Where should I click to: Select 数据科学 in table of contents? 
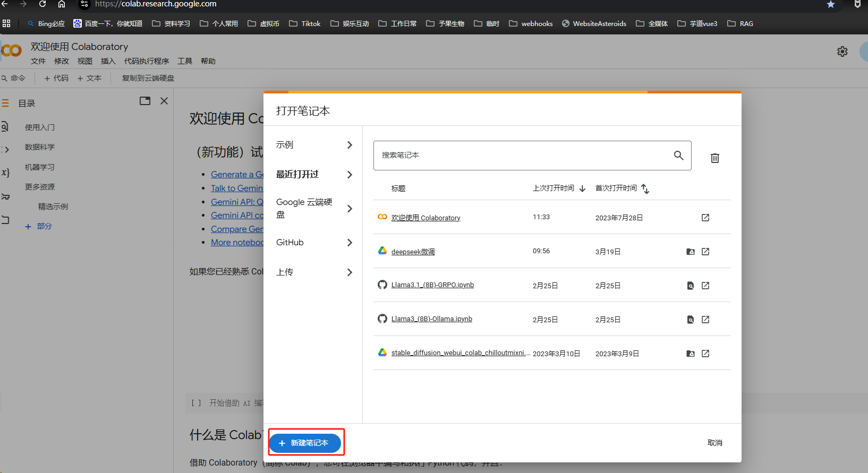coord(40,147)
